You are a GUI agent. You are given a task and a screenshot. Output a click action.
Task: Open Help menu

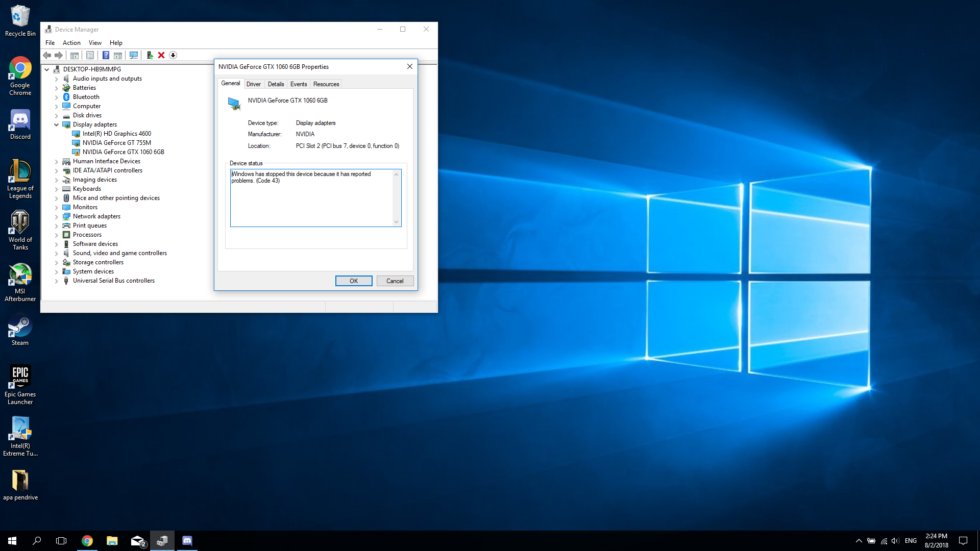click(x=116, y=43)
